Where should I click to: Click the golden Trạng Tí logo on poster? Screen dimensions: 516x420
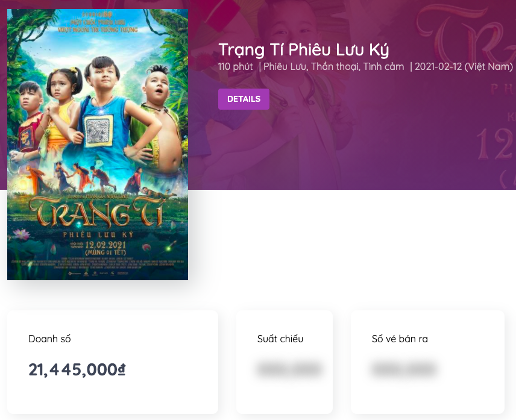click(x=96, y=213)
